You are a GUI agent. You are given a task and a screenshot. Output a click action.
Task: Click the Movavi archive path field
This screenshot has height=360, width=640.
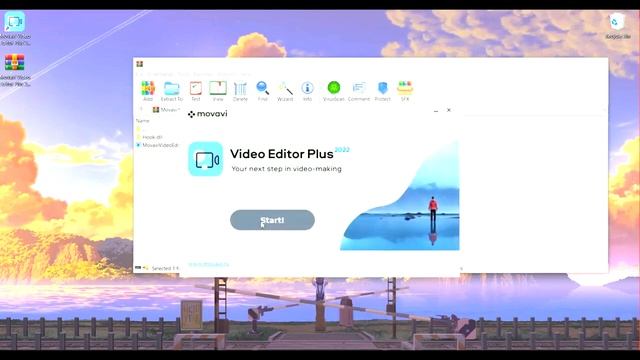tap(166, 109)
